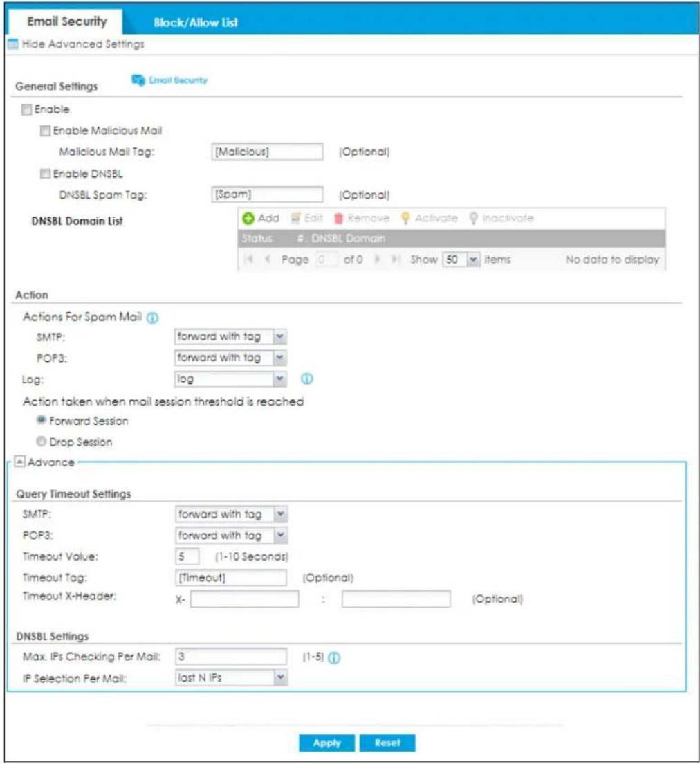
Task: Collapse the Advance section
Action: [19, 461]
